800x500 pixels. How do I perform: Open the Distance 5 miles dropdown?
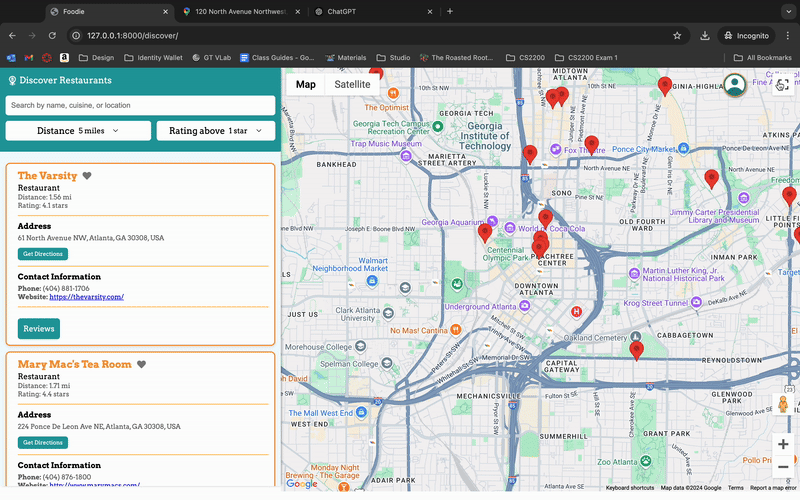pos(78,131)
